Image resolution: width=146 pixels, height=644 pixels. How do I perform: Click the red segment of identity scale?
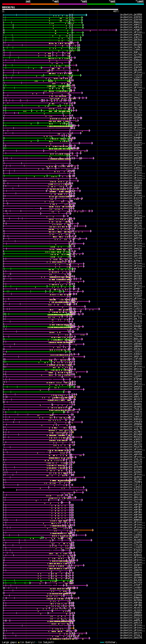(x=16, y=4)
